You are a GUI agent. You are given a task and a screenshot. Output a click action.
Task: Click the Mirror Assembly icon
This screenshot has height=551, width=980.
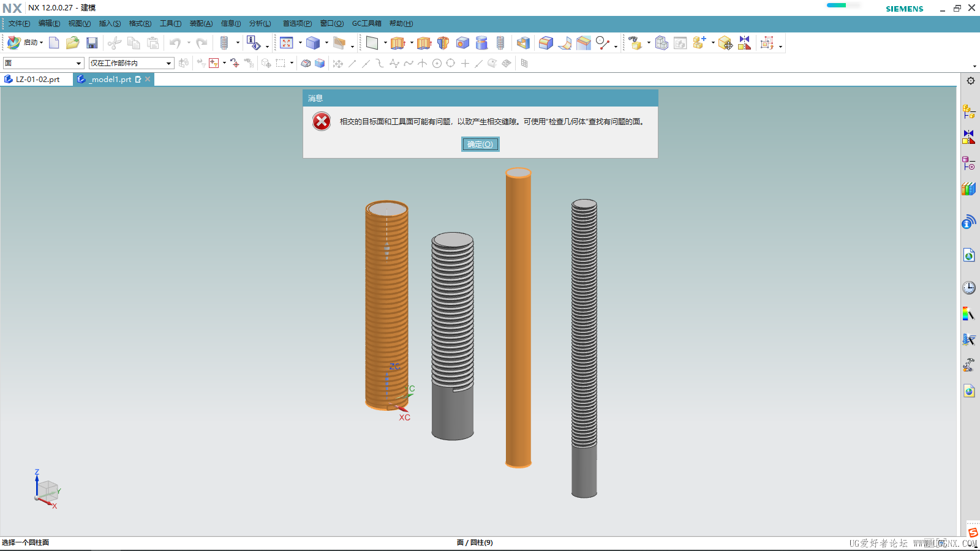click(x=744, y=43)
